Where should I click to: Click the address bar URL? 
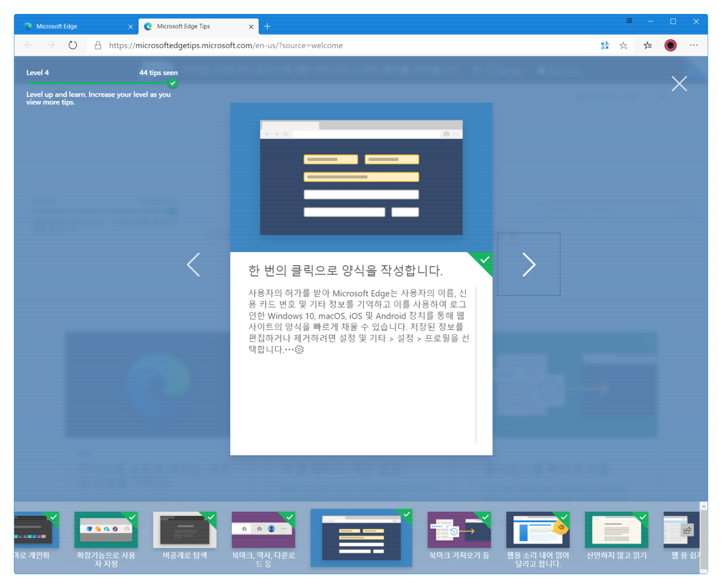(226, 46)
